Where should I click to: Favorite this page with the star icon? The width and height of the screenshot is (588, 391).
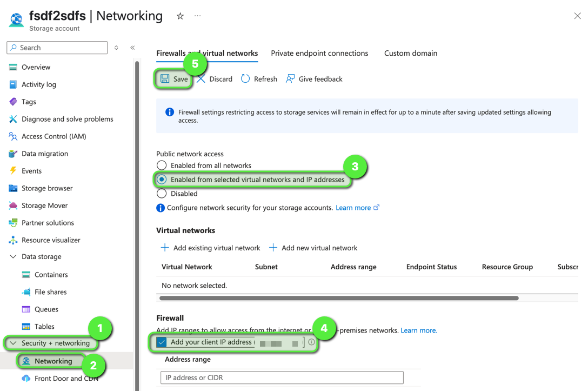pyautogui.click(x=180, y=16)
